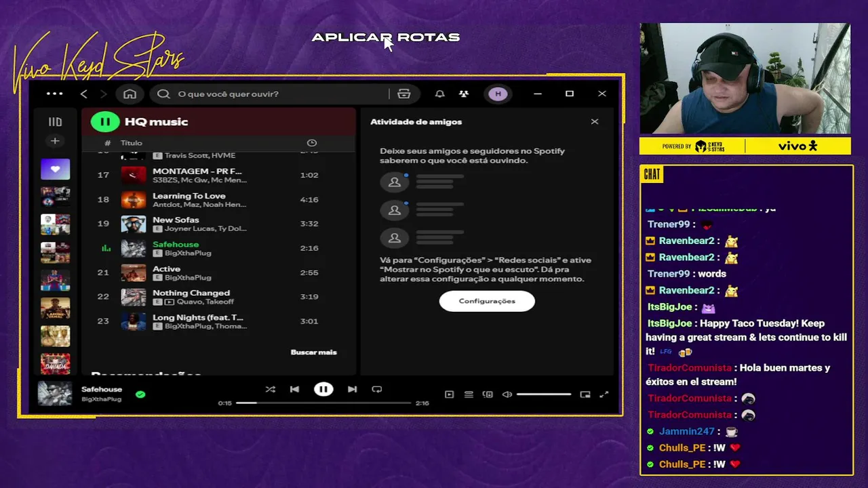Skip to next track

(352, 389)
